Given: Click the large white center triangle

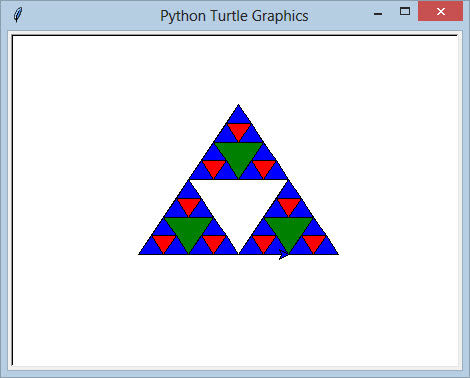Looking at the screenshot, I should pos(238,204).
